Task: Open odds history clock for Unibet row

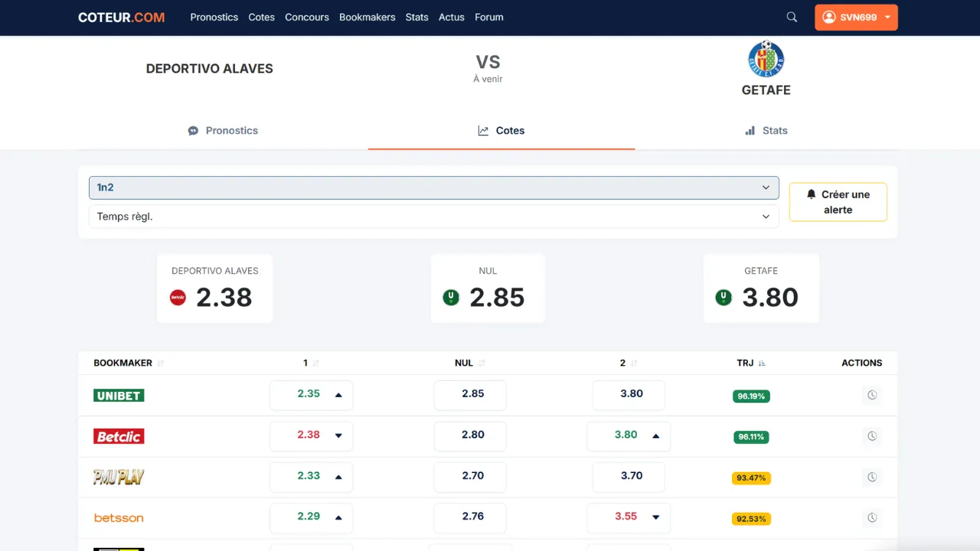Action: (871, 396)
